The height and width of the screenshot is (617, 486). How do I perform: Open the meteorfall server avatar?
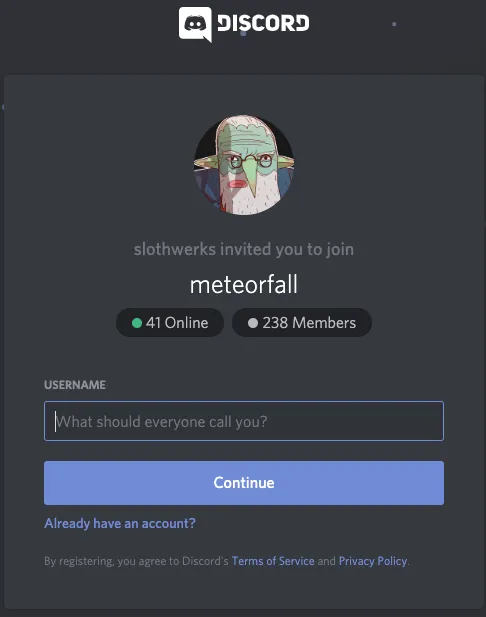coord(244,165)
